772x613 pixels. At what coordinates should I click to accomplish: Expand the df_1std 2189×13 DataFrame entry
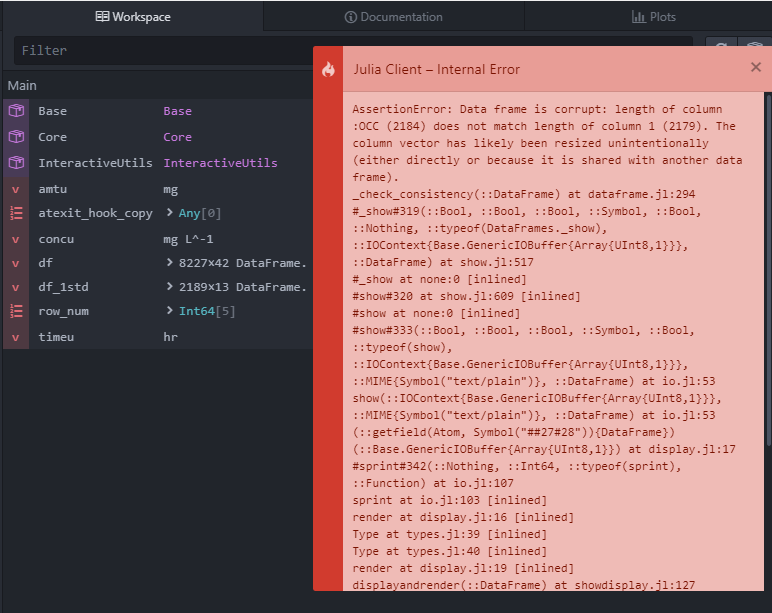pos(169,286)
